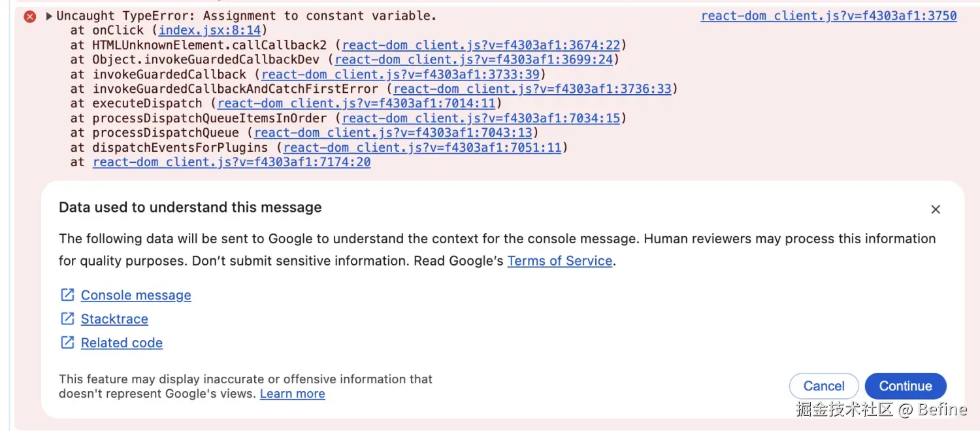
Task: Open invokeGuardedCallbackDev link at 3699:24
Action: 474,60
